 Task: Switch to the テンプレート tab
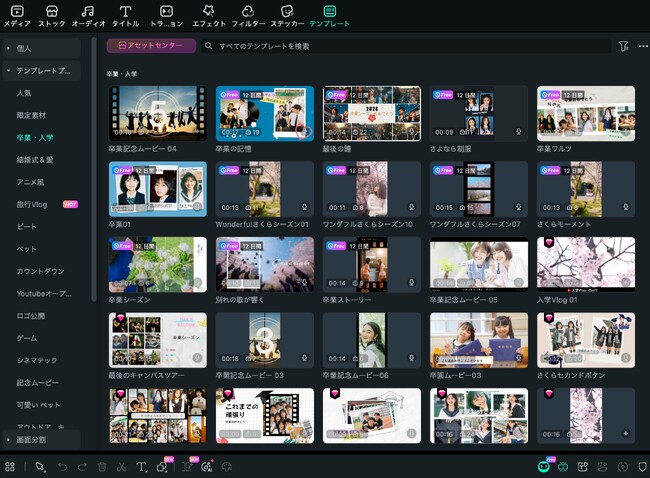330,15
